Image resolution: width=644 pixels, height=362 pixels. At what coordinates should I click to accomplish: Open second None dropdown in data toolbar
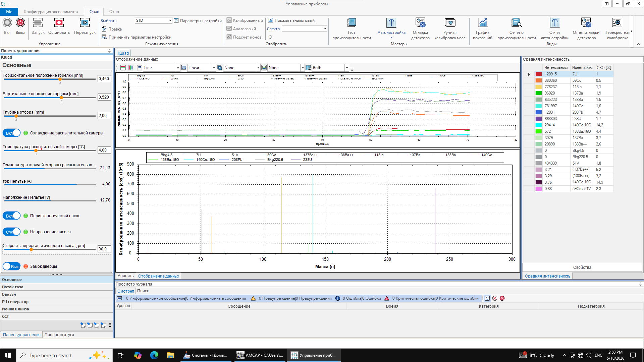point(303,68)
